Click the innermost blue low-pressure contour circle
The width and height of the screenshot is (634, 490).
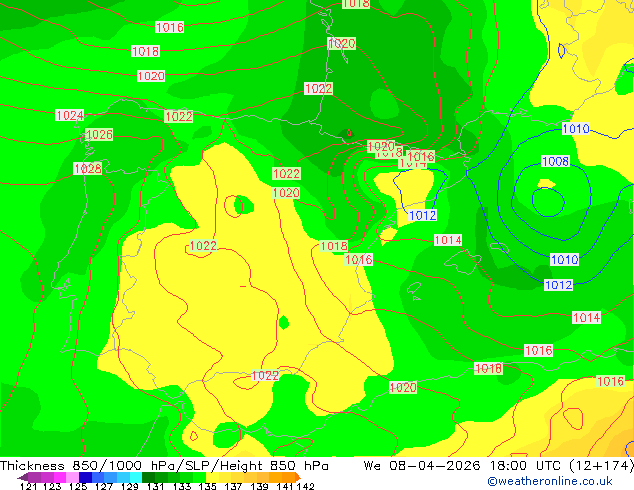(x=548, y=202)
